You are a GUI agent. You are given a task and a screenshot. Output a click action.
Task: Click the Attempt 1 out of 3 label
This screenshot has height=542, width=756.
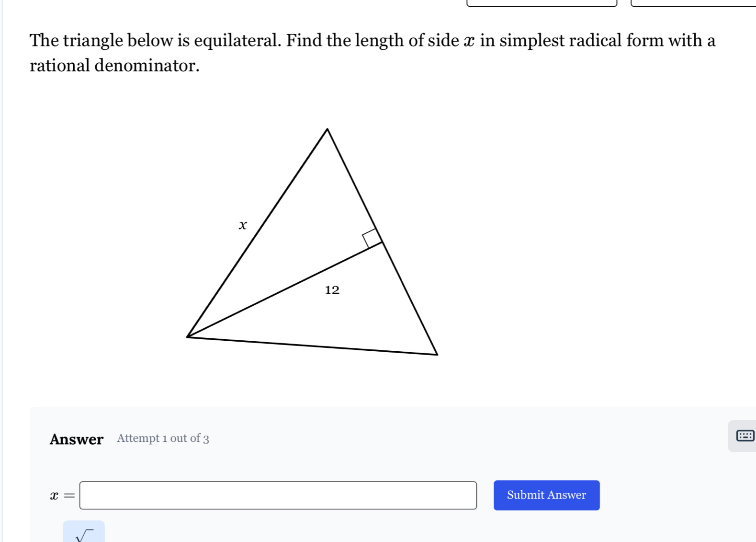pos(163,439)
